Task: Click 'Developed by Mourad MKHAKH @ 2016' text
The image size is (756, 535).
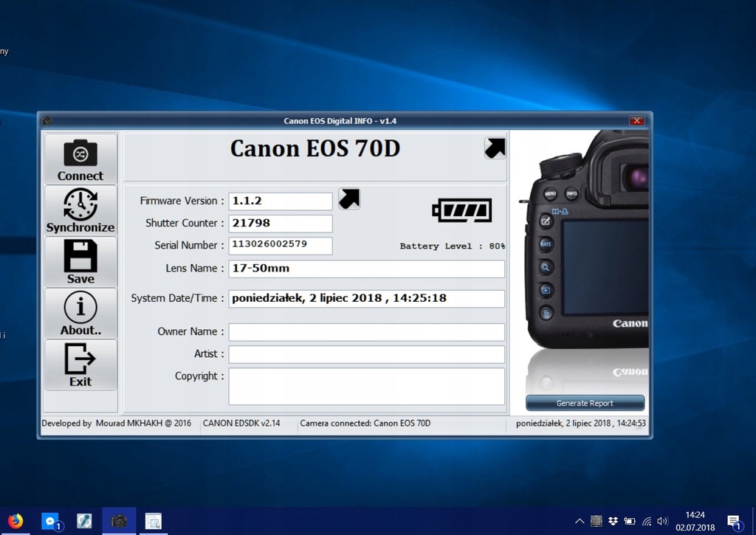Action: (116, 423)
